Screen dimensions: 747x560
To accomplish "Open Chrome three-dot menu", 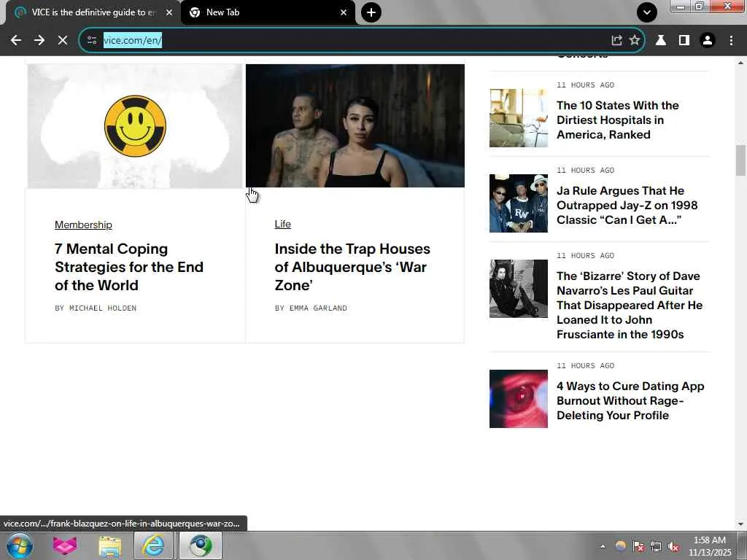I will pyautogui.click(x=731, y=41).
